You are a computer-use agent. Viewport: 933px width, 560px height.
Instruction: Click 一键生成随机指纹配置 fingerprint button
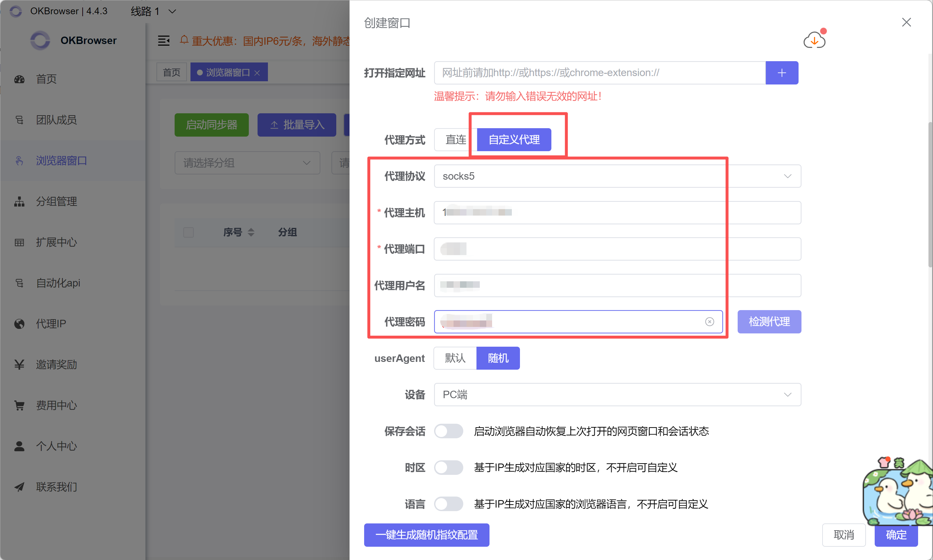426,535
